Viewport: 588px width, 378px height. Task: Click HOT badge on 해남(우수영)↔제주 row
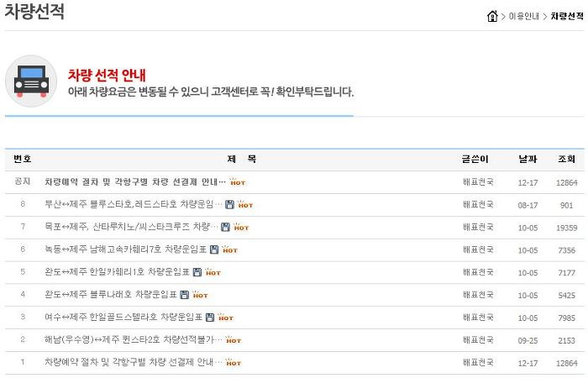click(x=233, y=339)
